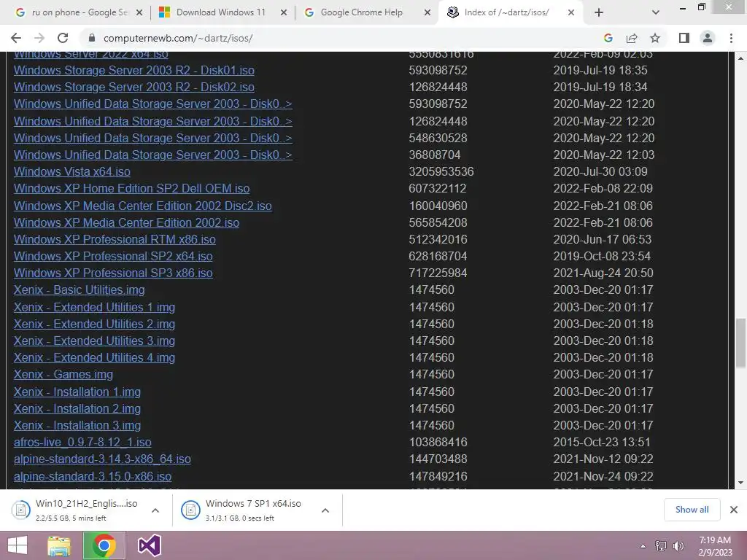Open Xenix - Installation 2.img

tap(77, 408)
